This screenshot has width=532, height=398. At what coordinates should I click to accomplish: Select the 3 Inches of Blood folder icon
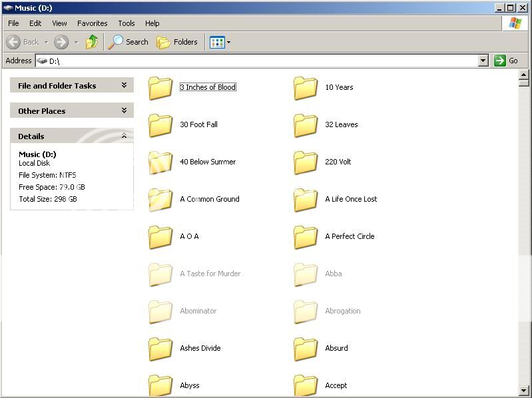coord(160,88)
